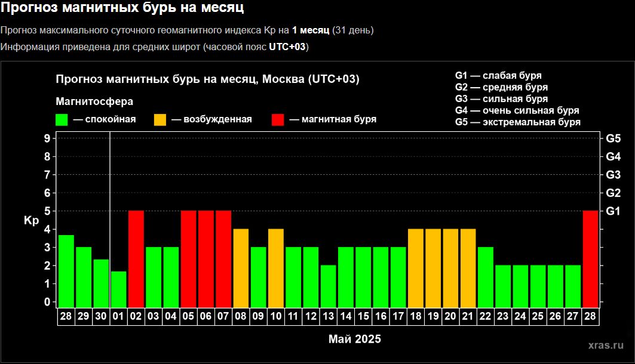Click the date label 22 on the axis
The width and height of the screenshot is (635, 364).
(x=486, y=316)
